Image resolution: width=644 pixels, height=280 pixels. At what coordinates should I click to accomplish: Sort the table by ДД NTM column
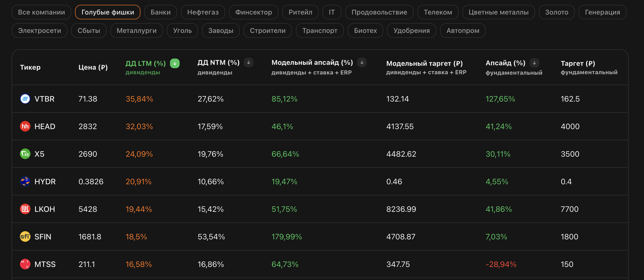coord(248,63)
